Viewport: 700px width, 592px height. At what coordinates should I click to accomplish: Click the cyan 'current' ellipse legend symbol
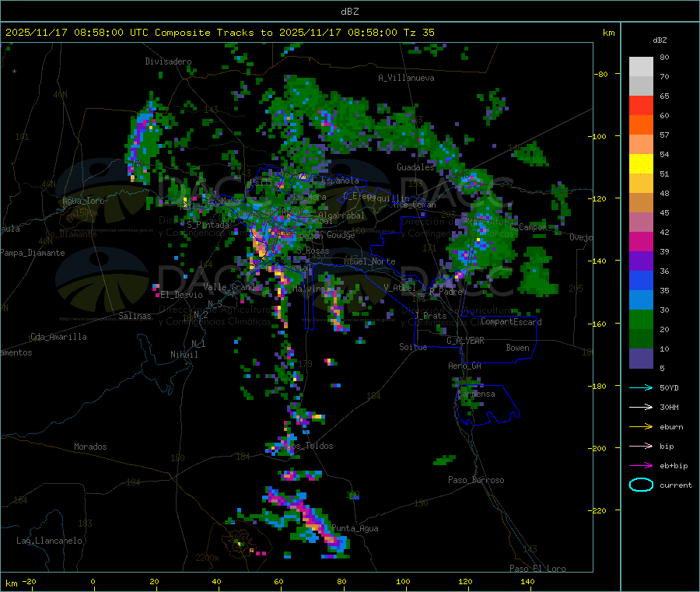tap(641, 485)
